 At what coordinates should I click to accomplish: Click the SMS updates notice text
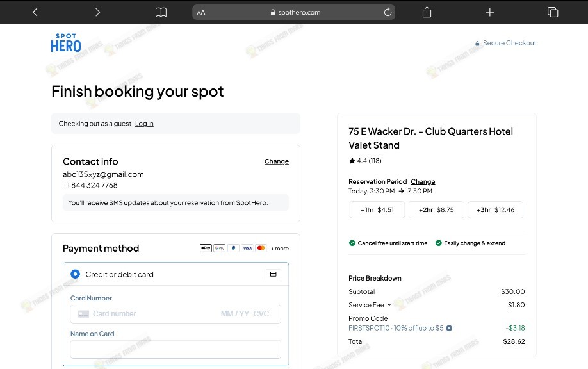pos(168,203)
